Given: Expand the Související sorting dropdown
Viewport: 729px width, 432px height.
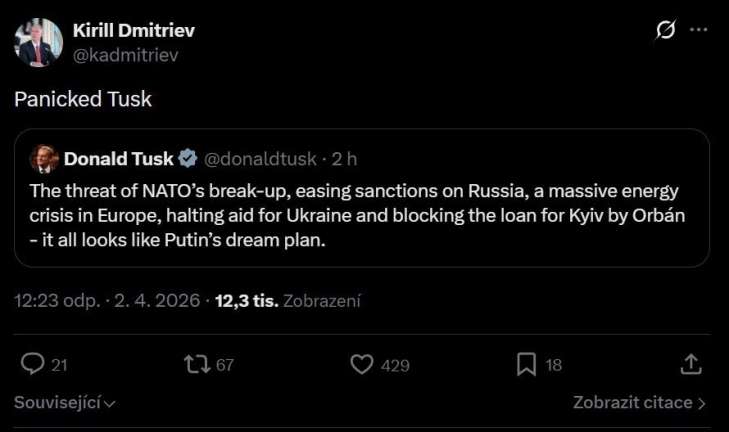Looking at the screenshot, I should click(x=65, y=402).
